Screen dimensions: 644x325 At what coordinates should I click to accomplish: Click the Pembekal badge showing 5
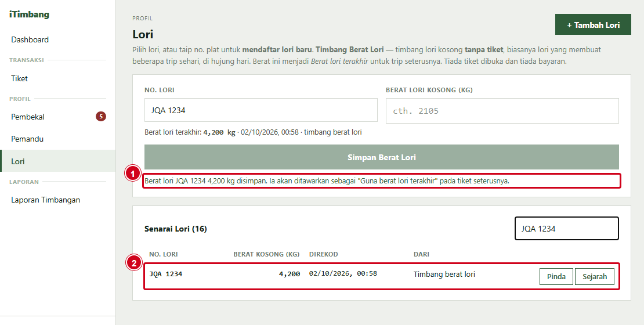tap(100, 116)
